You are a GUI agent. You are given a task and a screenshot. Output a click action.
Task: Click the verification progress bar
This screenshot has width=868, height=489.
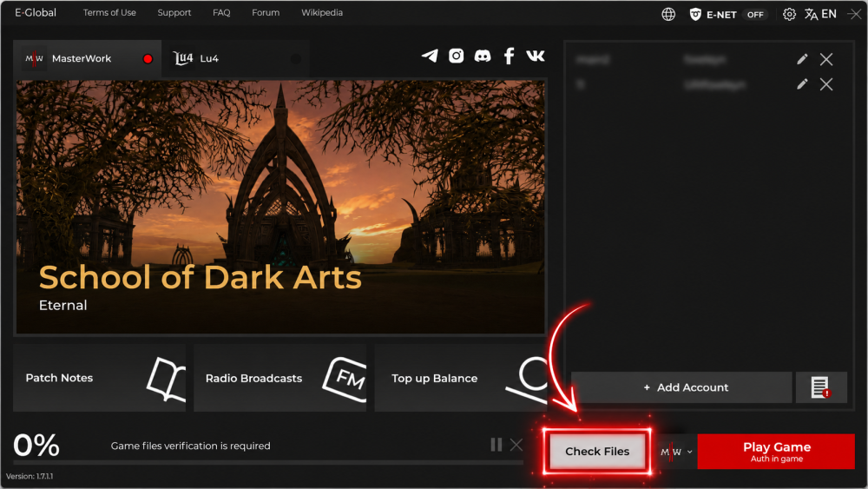tap(268, 462)
